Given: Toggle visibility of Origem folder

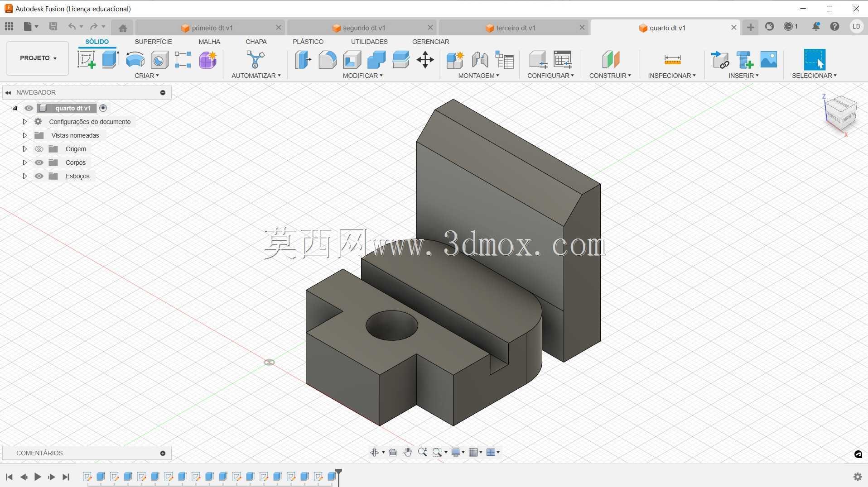Looking at the screenshot, I should (x=39, y=149).
